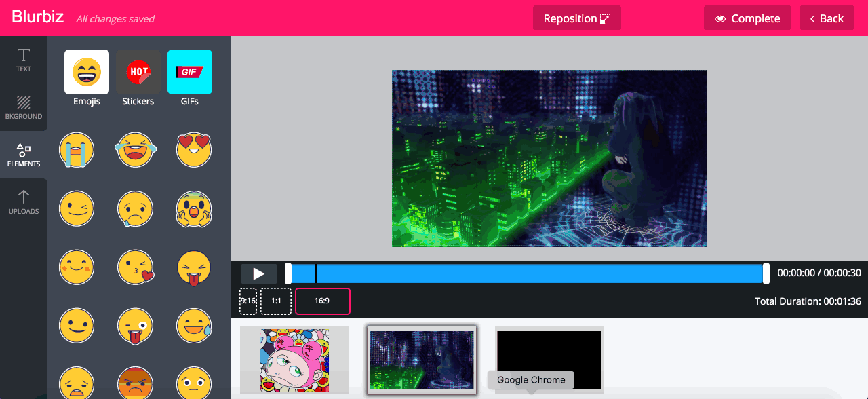Select the 16:9 aspect ratio
868x399 pixels.
point(323,301)
